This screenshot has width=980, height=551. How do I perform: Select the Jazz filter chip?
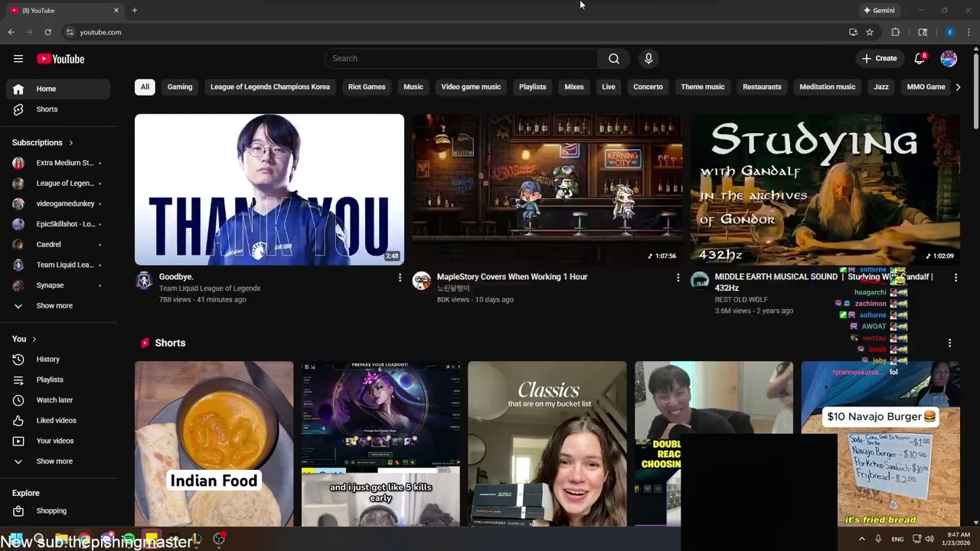[x=881, y=87]
